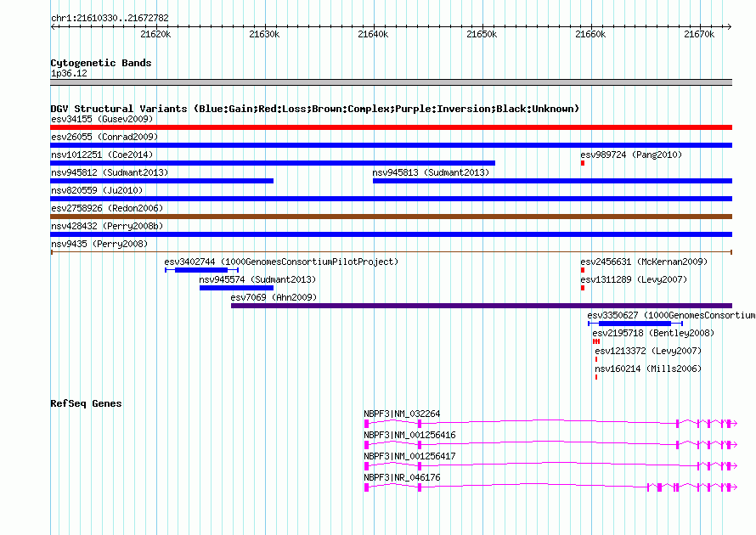Image resolution: width=756 pixels, height=535 pixels.
Task: Select the esv3350627 variant label
Action: (x=671, y=315)
